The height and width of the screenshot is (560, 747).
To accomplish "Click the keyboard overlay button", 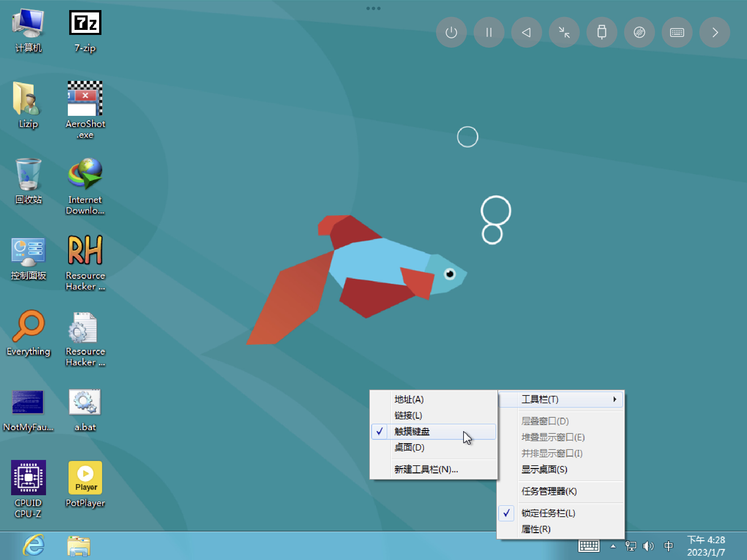I will coord(677,33).
